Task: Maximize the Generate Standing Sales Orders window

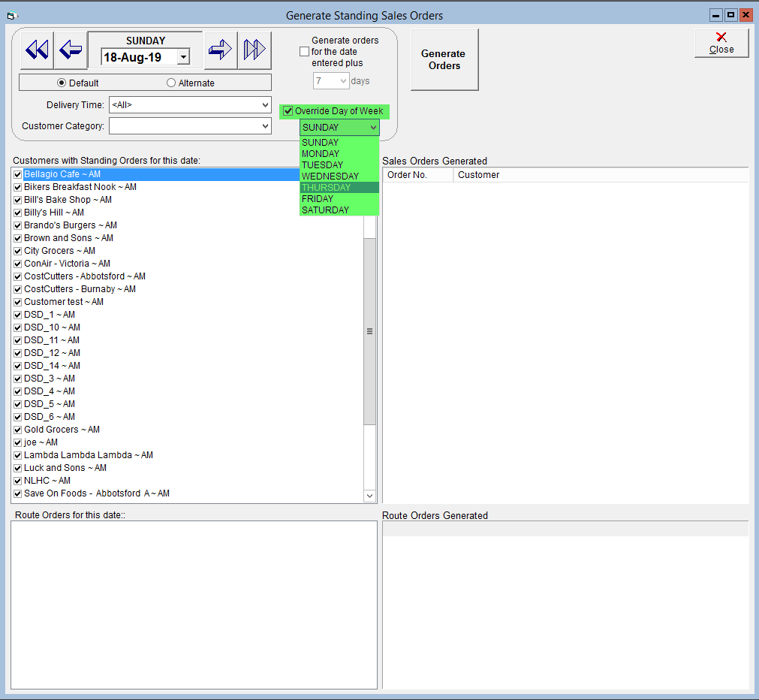Action: [731, 15]
